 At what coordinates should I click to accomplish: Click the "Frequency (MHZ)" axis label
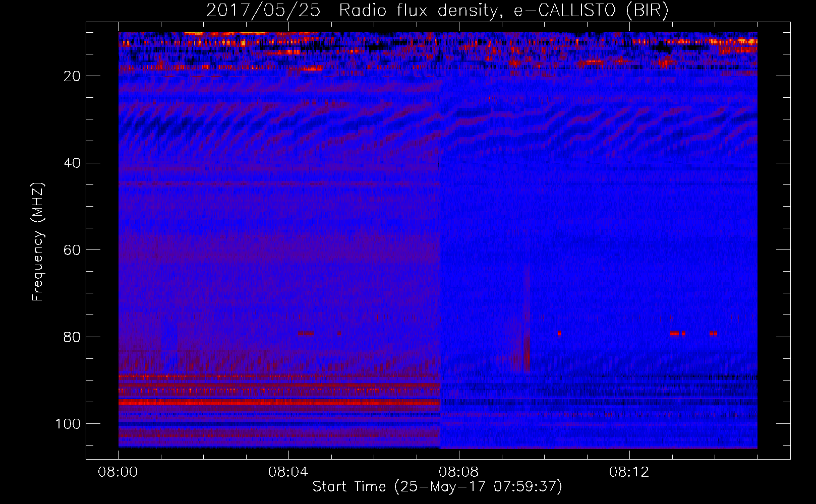(x=38, y=242)
